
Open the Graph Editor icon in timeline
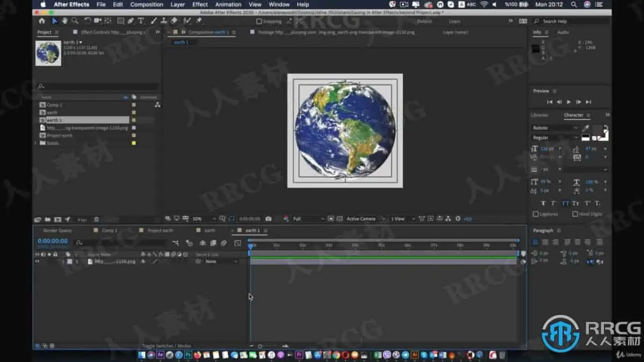click(x=238, y=243)
